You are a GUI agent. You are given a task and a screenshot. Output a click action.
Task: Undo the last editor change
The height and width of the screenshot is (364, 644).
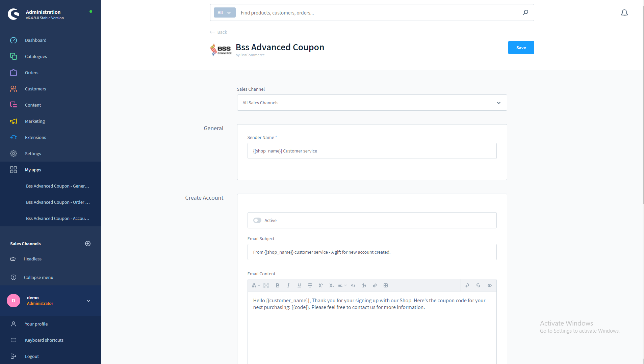coord(467,285)
